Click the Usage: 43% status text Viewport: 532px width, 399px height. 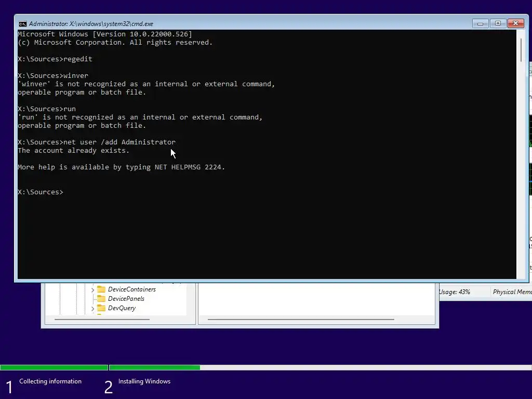coord(454,292)
